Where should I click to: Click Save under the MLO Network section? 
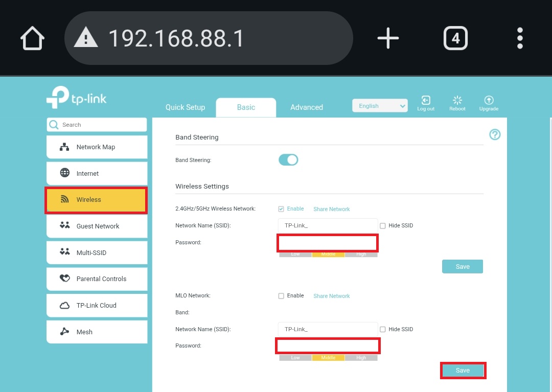point(463,371)
